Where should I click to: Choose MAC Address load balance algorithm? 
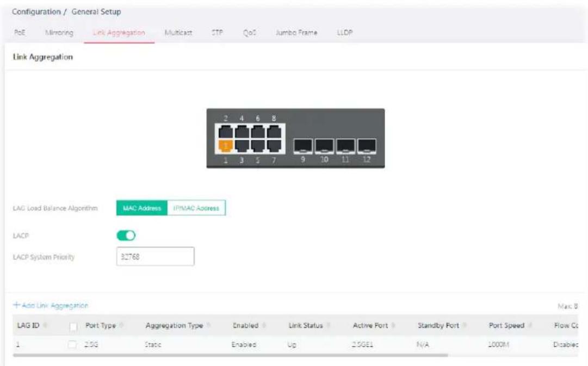point(142,208)
